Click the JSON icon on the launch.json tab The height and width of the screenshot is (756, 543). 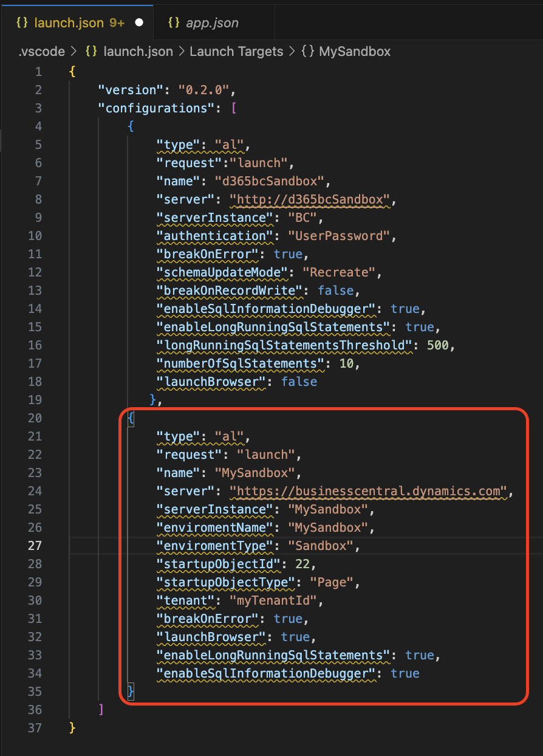(22, 22)
